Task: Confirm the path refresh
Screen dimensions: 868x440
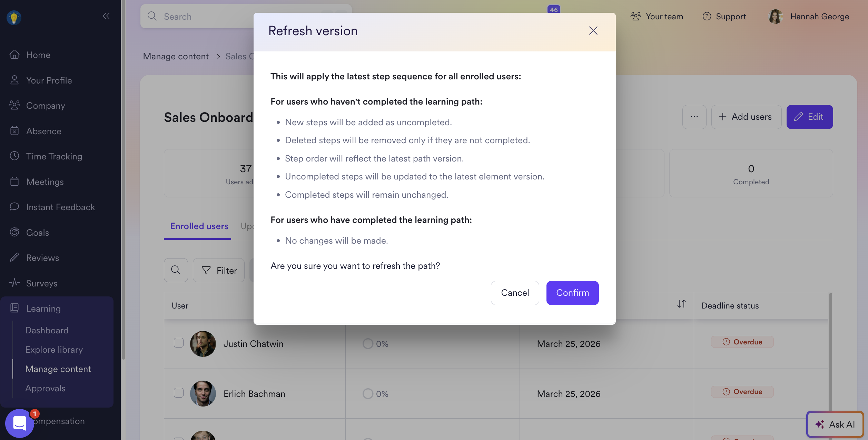Action: 572,293
